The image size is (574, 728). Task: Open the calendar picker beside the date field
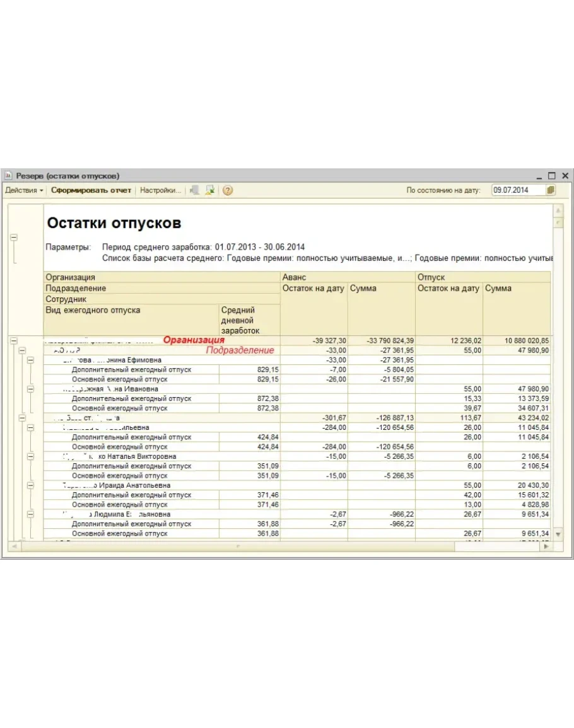tap(551, 190)
